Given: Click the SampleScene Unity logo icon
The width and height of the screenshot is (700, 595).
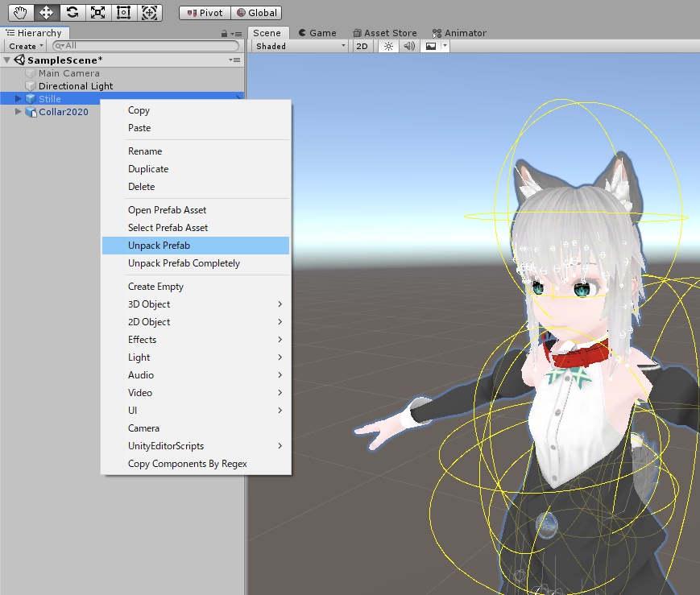Looking at the screenshot, I should [x=19, y=60].
